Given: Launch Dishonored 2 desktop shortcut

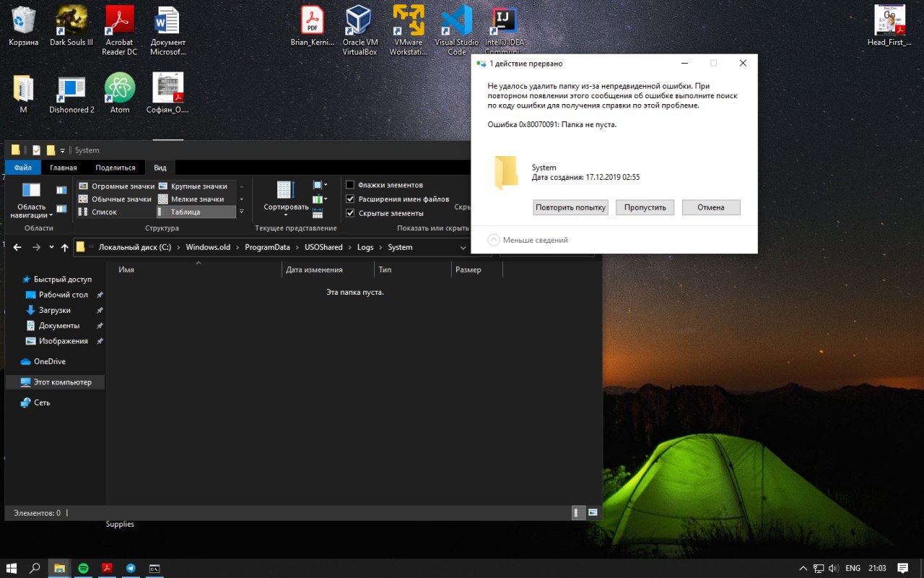Looking at the screenshot, I should coord(71,94).
